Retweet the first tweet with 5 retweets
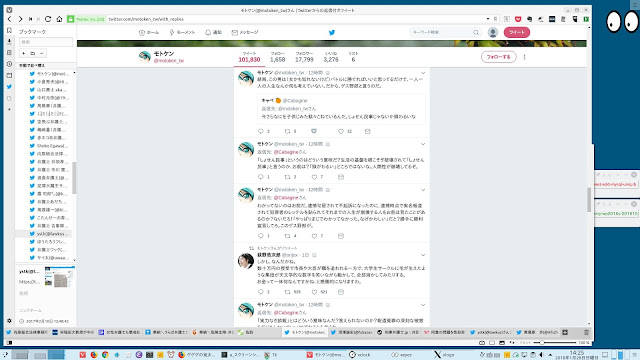 287,131
